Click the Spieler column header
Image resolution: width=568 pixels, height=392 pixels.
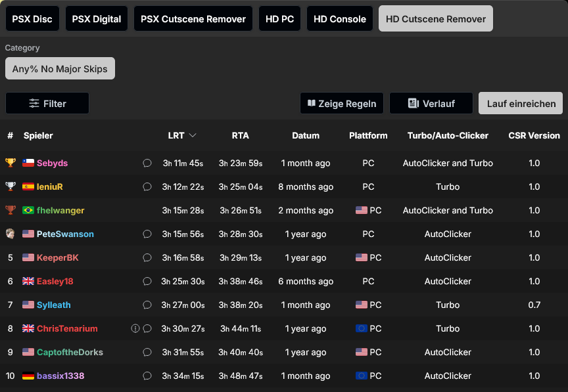click(x=38, y=135)
